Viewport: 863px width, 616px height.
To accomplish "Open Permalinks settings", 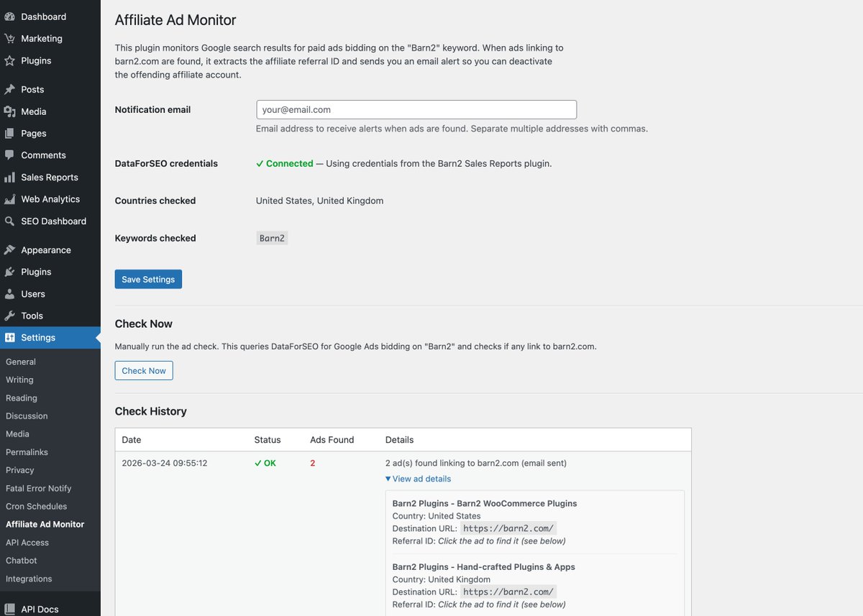I will [x=27, y=452].
